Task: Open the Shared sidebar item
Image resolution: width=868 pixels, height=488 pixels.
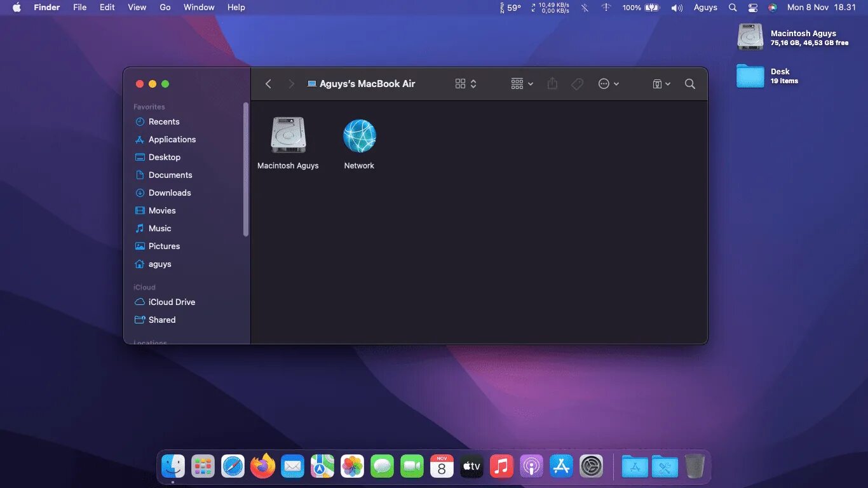Action: tap(155, 320)
